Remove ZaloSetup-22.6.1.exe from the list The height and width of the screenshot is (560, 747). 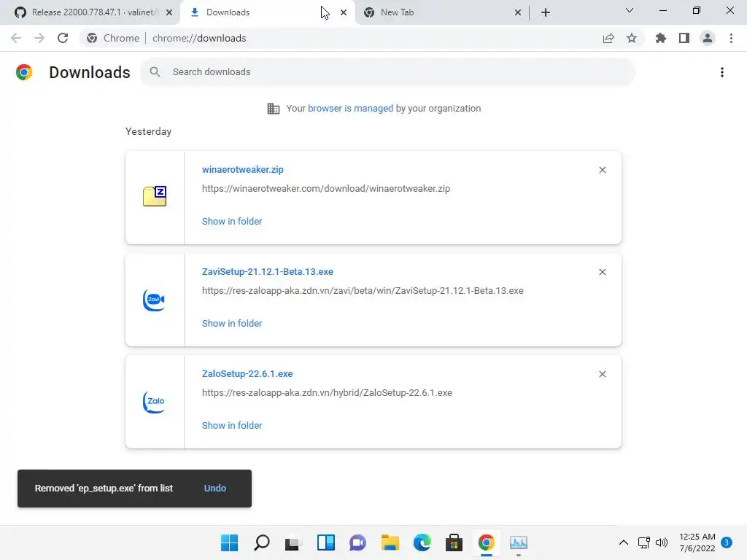[x=602, y=374]
